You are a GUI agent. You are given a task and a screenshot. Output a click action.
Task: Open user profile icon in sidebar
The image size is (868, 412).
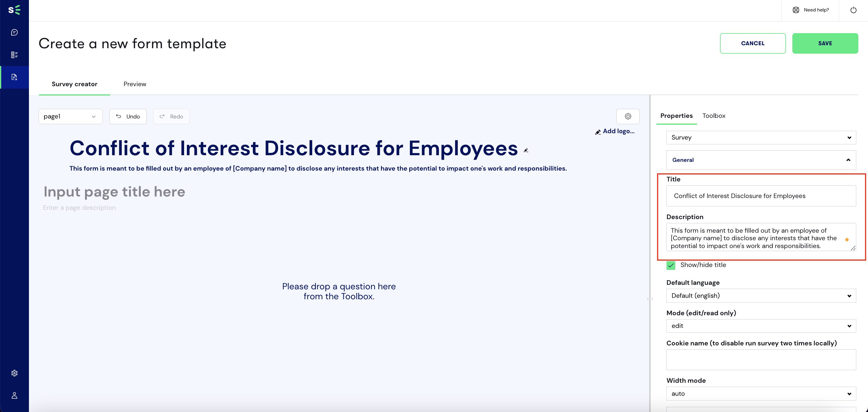pos(14,395)
